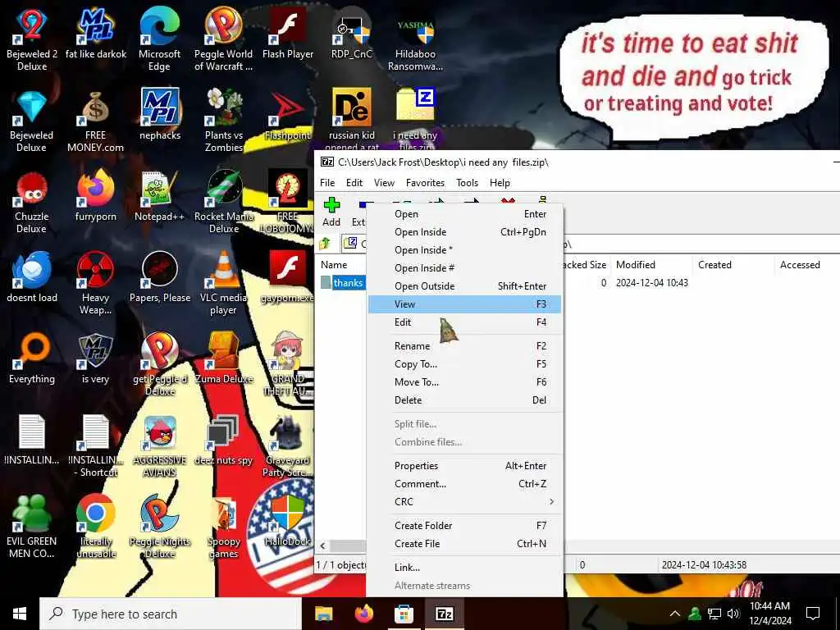Viewport: 840px width, 630px height.
Task: Launch Chuzzle Deluxe desktop icon
Action: 32,202
